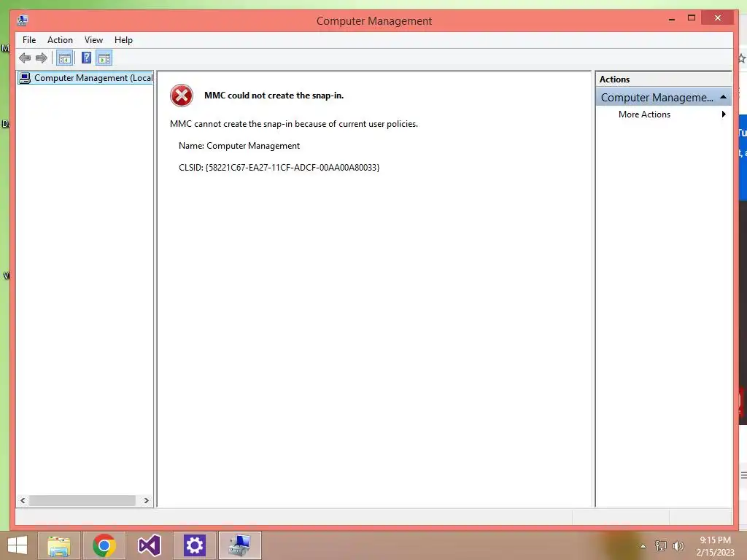Collapse the Computer Management actions section

[x=723, y=97]
